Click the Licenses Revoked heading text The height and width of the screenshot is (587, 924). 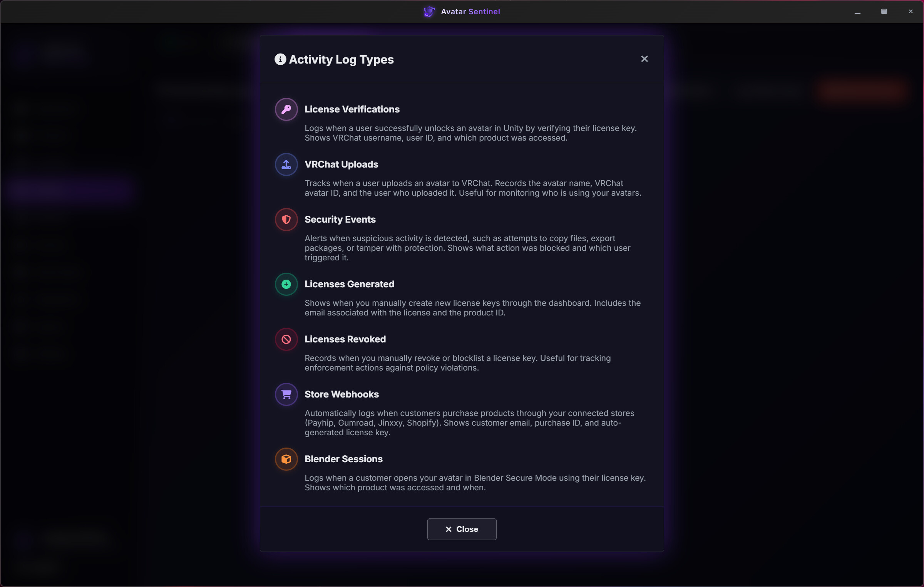(345, 339)
